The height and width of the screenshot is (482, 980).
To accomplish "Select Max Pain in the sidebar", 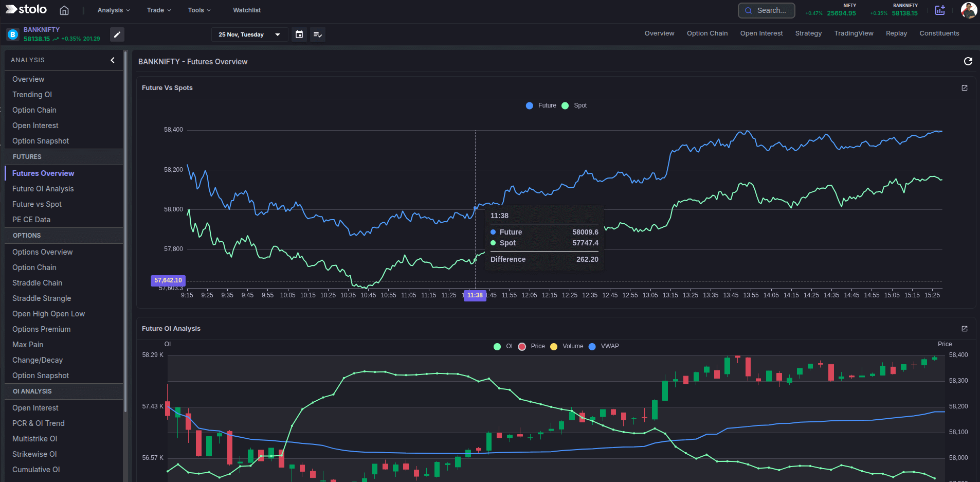I will click(x=28, y=344).
